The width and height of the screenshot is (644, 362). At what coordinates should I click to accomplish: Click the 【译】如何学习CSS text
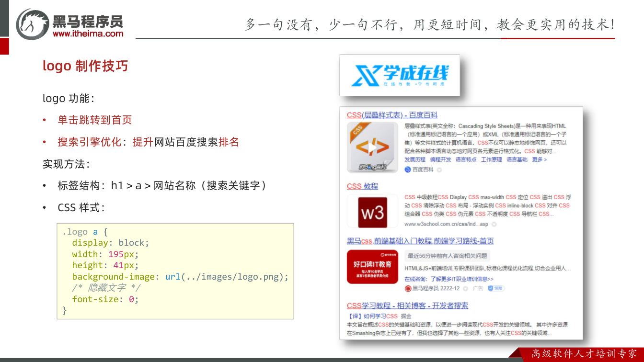point(372,316)
